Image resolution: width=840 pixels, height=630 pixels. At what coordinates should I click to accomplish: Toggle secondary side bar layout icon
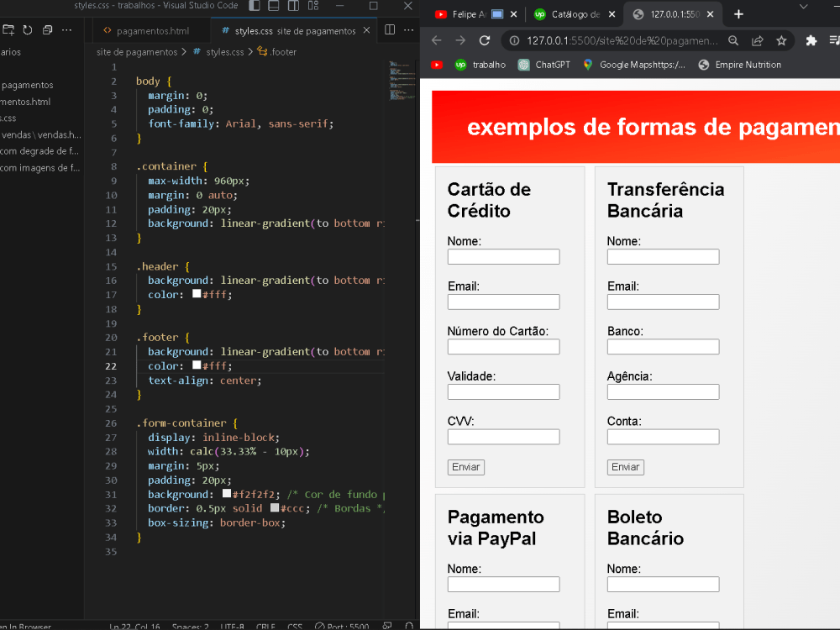pos(293,6)
